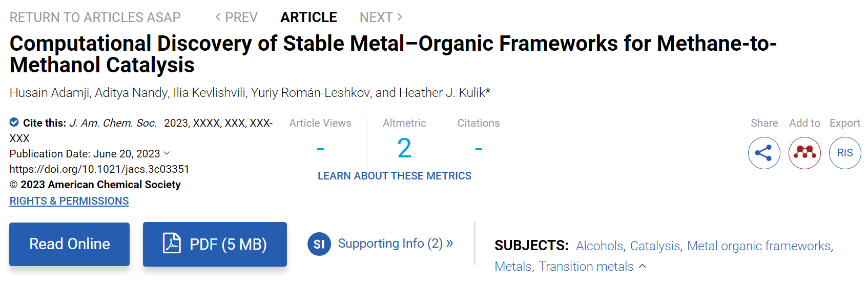Image resolution: width=868 pixels, height=281 pixels.
Task: Download the PDF (5 MB)
Action: pyautogui.click(x=215, y=244)
